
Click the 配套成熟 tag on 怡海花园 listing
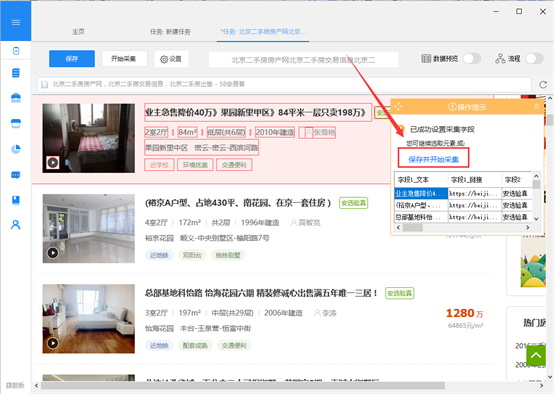pyautogui.click(x=195, y=345)
